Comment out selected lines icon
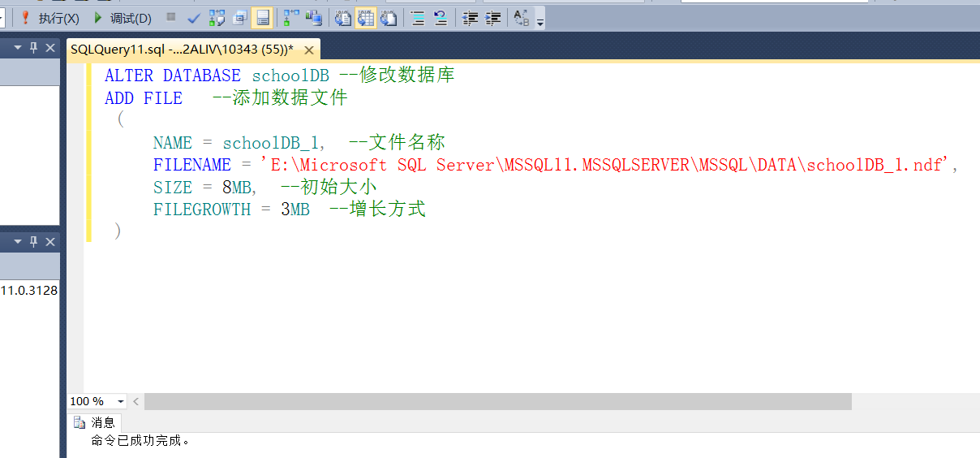 click(x=418, y=18)
